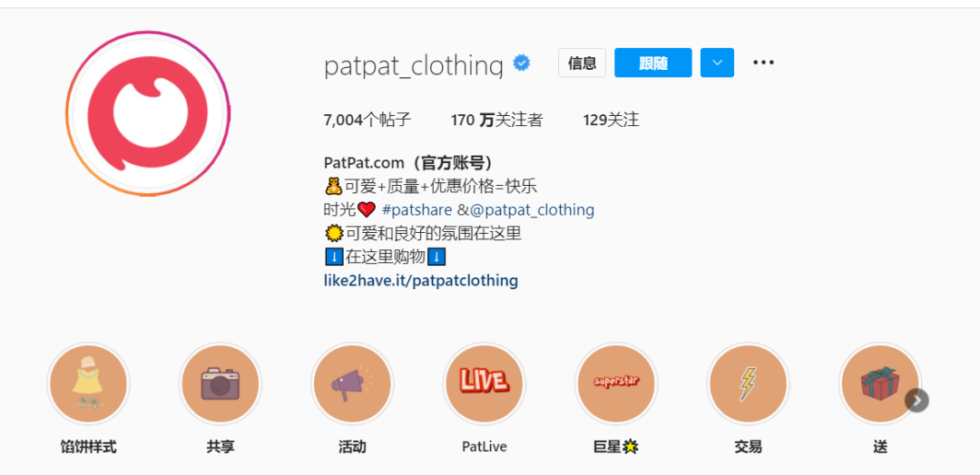The height and width of the screenshot is (475, 980).
Task: View the 170 万关注者 followers list
Action: (497, 120)
